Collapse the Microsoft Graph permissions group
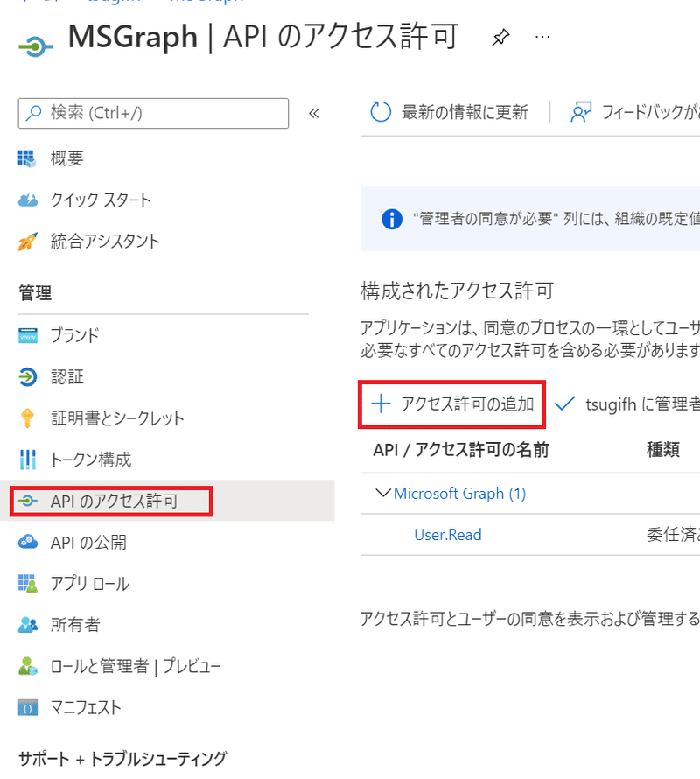The height and width of the screenshot is (779, 700). [x=382, y=493]
